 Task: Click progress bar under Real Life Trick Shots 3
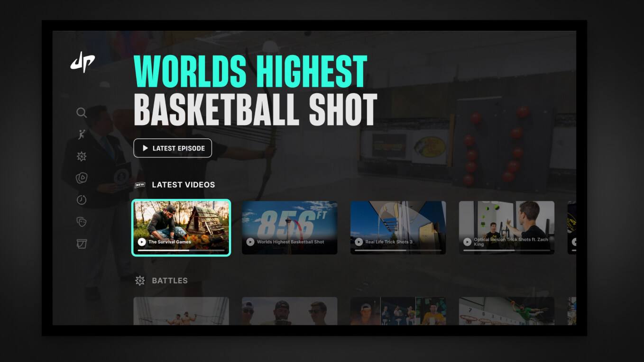pos(398,250)
